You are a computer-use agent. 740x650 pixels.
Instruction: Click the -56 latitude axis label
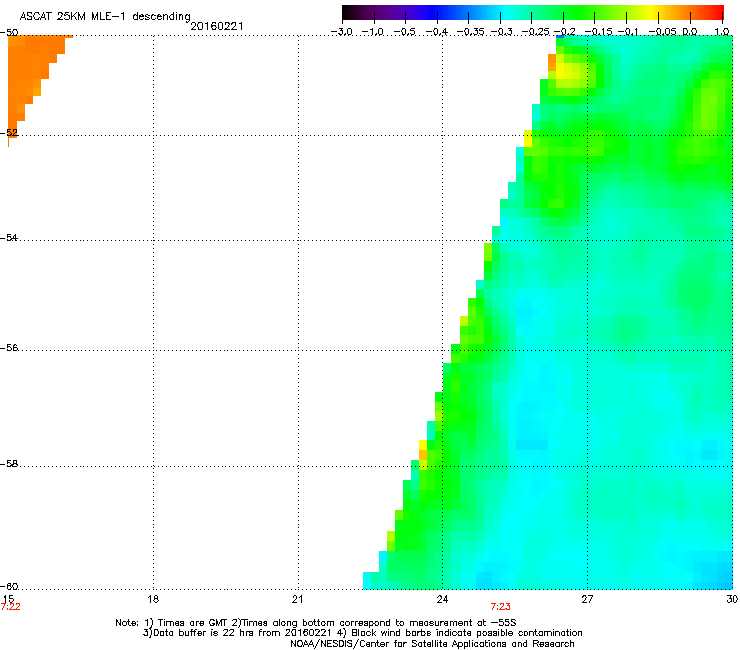pos(9,348)
